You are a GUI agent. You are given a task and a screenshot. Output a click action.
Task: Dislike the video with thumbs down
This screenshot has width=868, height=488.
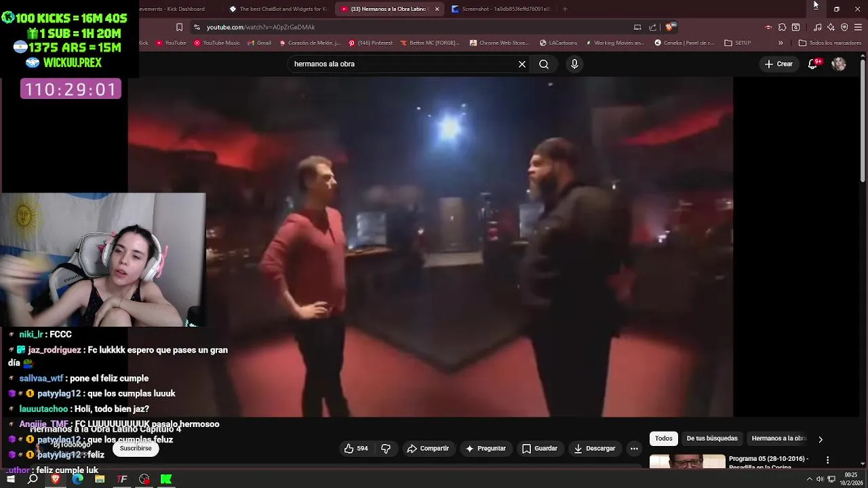(x=386, y=448)
